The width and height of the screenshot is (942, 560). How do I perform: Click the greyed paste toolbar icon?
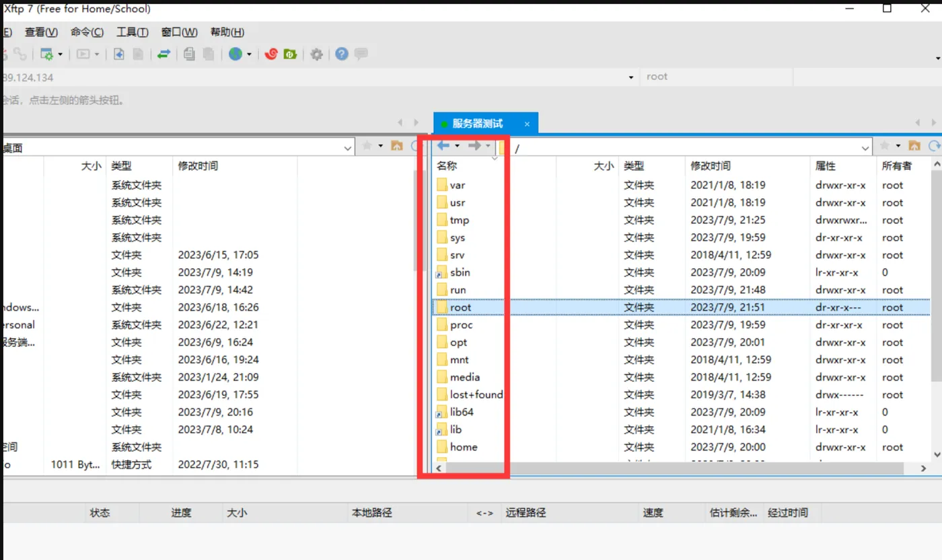(x=209, y=54)
